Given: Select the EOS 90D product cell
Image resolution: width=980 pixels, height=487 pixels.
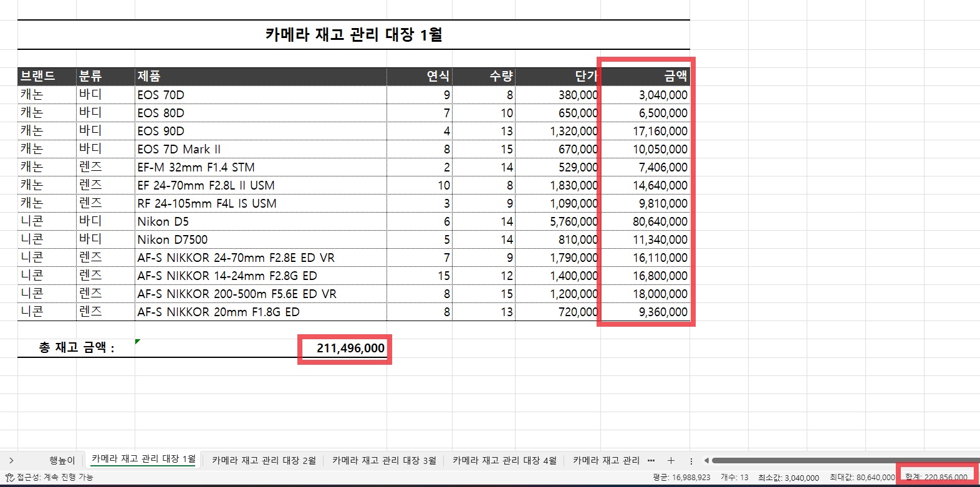Looking at the screenshot, I should click(x=261, y=131).
